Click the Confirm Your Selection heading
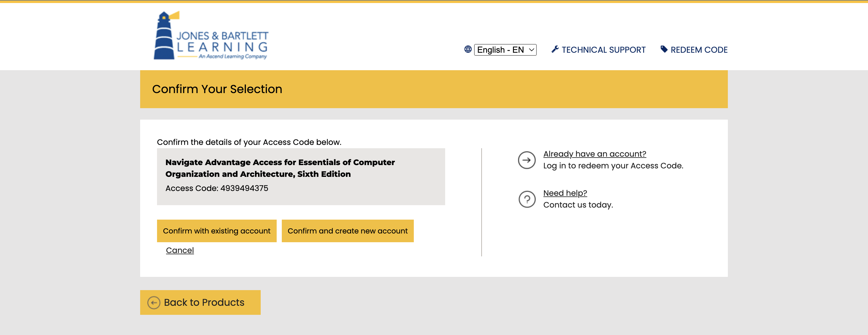868x335 pixels. coord(217,89)
